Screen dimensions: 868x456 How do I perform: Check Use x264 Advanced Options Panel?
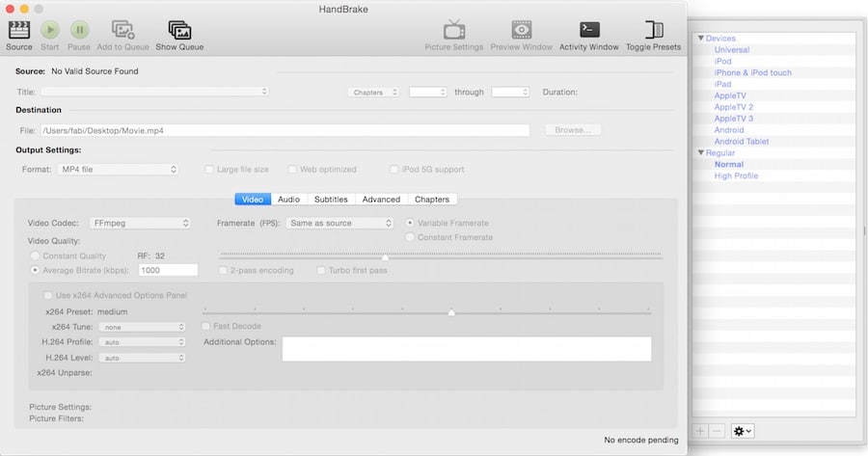pyautogui.click(x=47, y=296)
